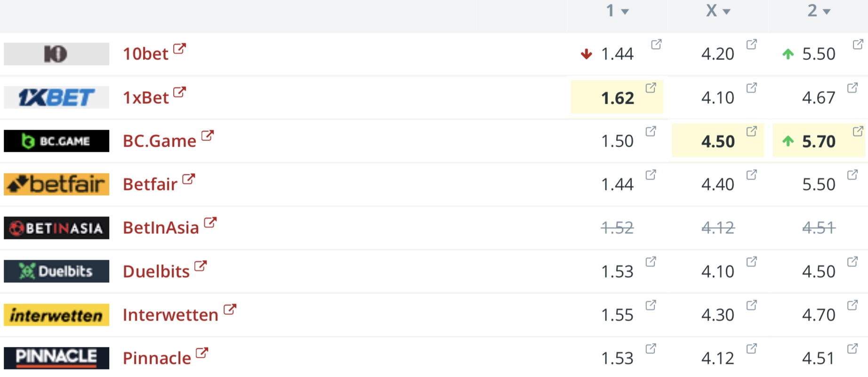Click external link icon next to Duelbits name
This screenshot has height=377, width=868.
[x=201, y=266]
